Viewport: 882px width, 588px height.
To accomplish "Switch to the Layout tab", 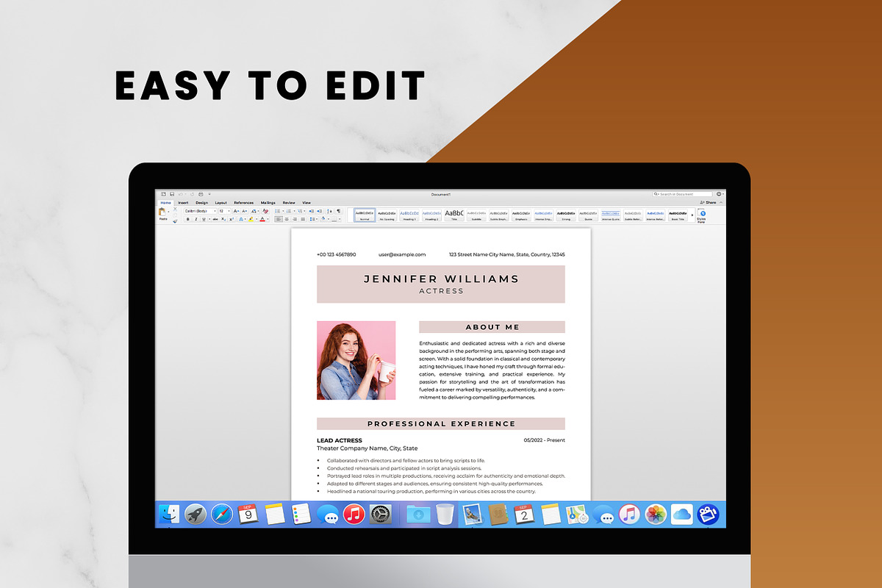I will (220, 203).
